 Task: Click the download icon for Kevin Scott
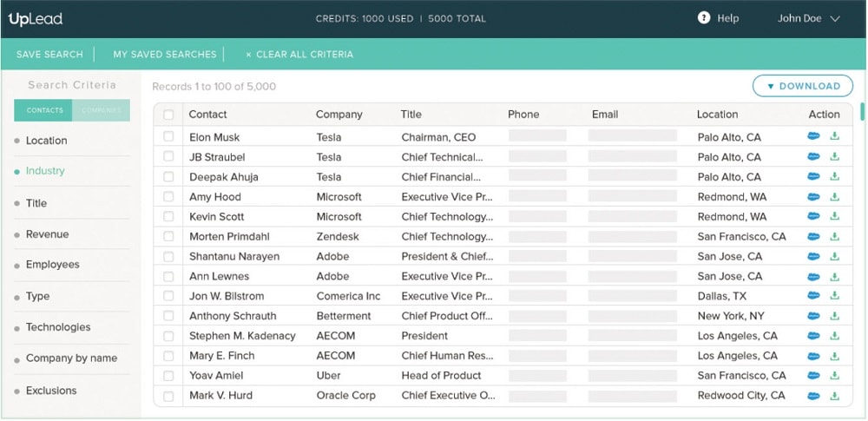coord(834,216)
